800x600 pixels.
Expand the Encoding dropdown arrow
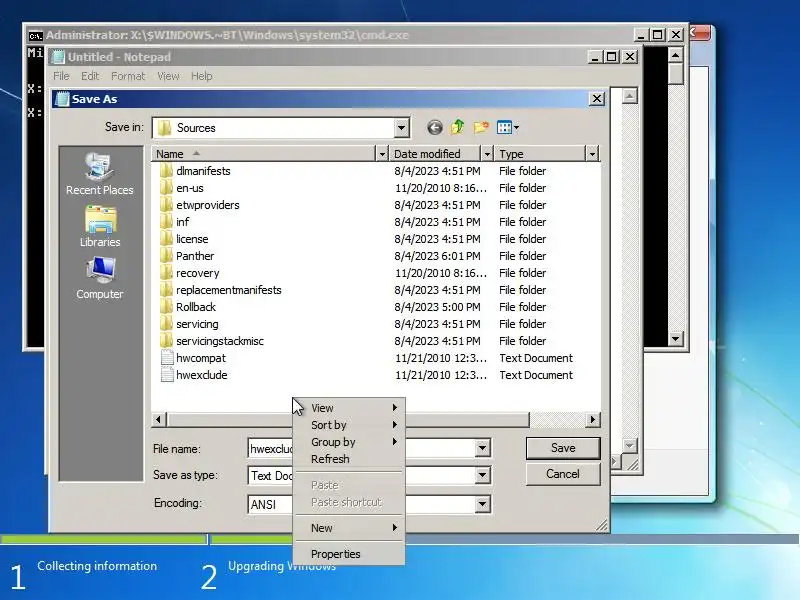(482, 505)
